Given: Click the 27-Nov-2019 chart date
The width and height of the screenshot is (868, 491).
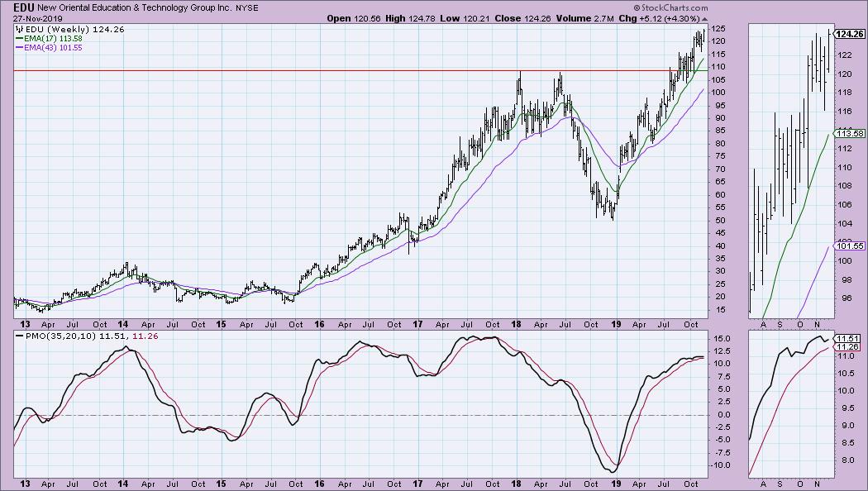Looking at the screenshot, I should [x=38, y=18].
